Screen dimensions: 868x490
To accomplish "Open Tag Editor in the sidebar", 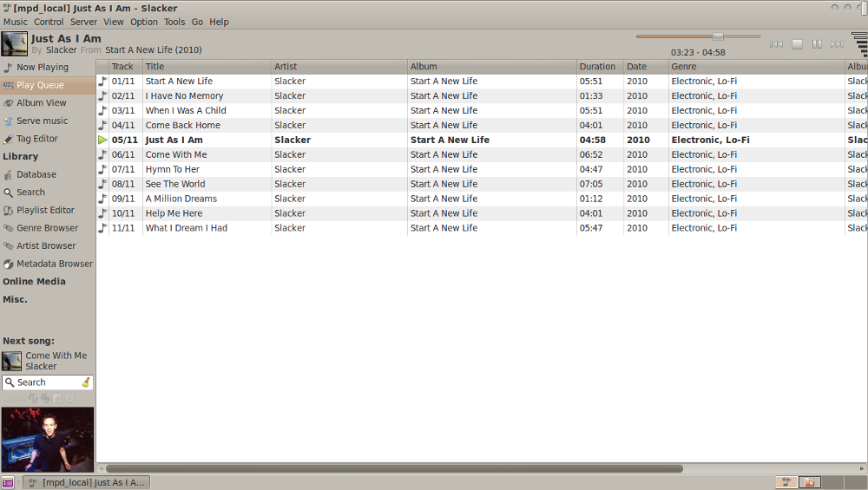I will click(36, 139).
